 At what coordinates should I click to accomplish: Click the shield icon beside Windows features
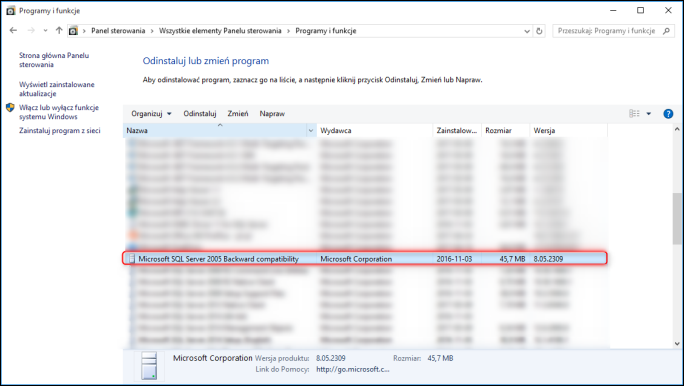10,108
